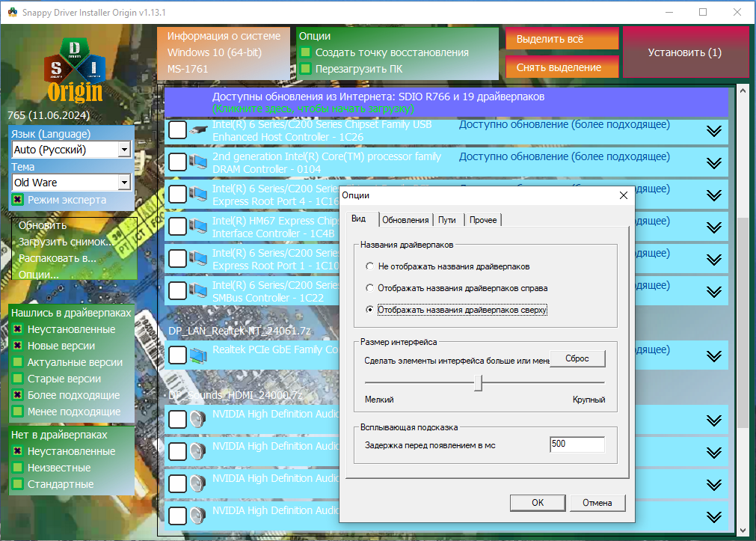Click the device icon beside Express Root Port 1
Image resolution: width=756 pixels, height=541 pixels.
pyautogui.click(x=197, y=259)
